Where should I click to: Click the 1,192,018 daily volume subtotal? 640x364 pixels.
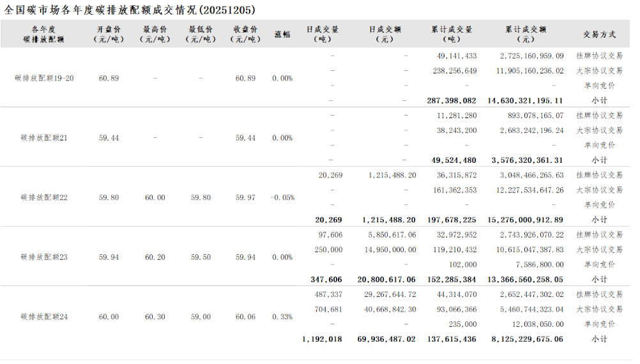[322, 339]
